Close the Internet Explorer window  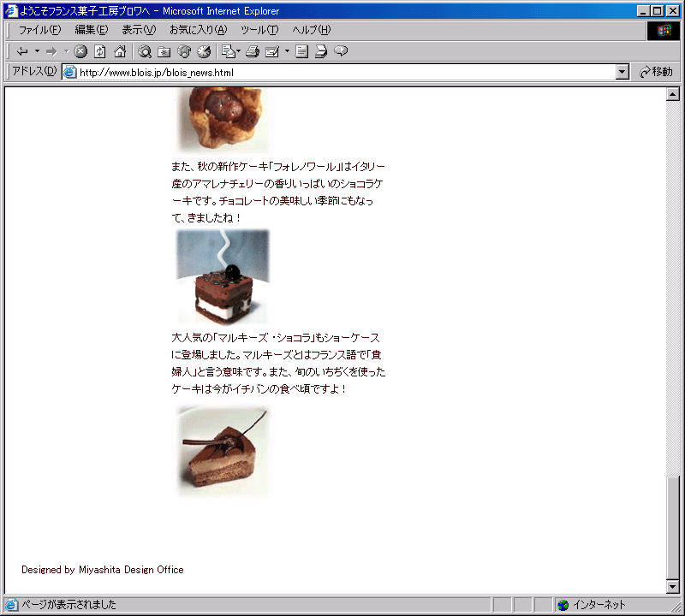[x=673, y=11]
